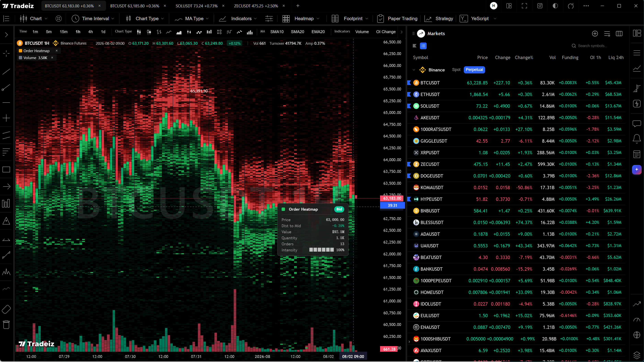Open the chat bubble icon in the right sidebar
644x362 pixels.
coord(637,124)
